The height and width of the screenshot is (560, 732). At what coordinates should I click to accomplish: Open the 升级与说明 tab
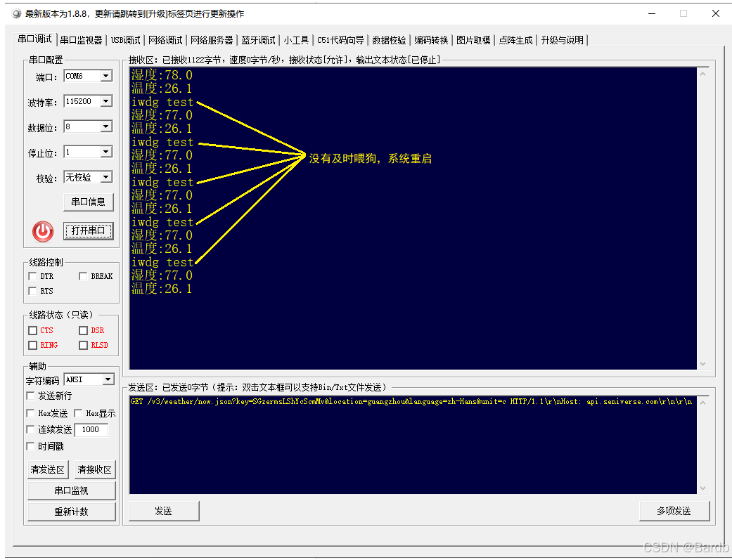tap(563, 40)
